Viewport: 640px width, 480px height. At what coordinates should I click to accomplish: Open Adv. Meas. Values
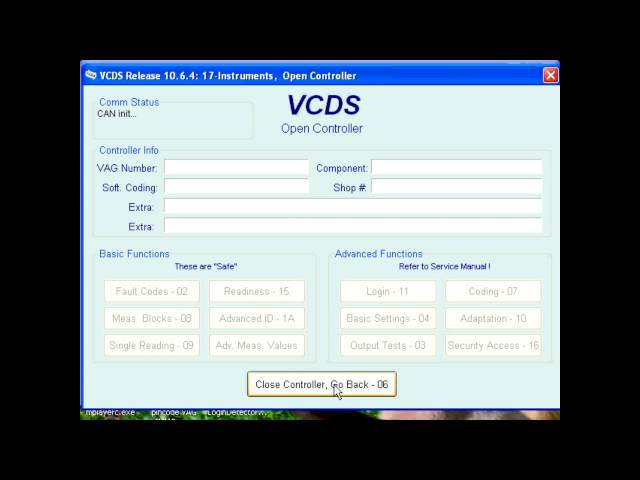coord(257,345)
